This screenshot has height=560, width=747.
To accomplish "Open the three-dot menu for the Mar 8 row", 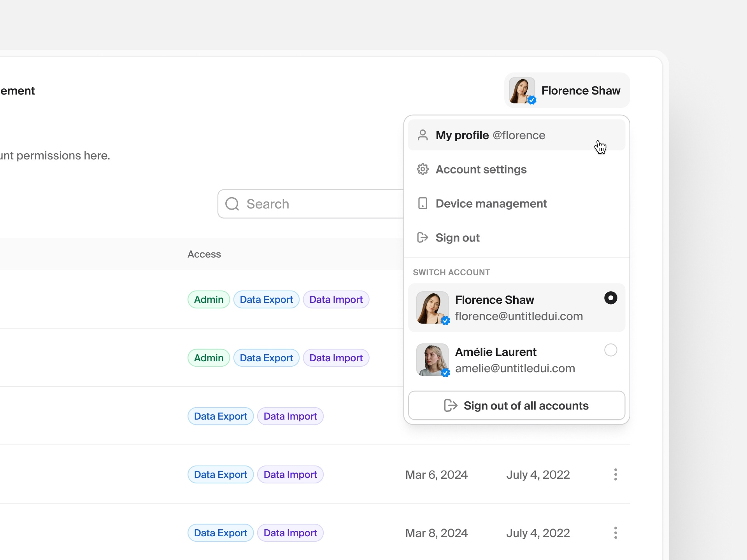I will pyautogui.click(x=615, y=533).
